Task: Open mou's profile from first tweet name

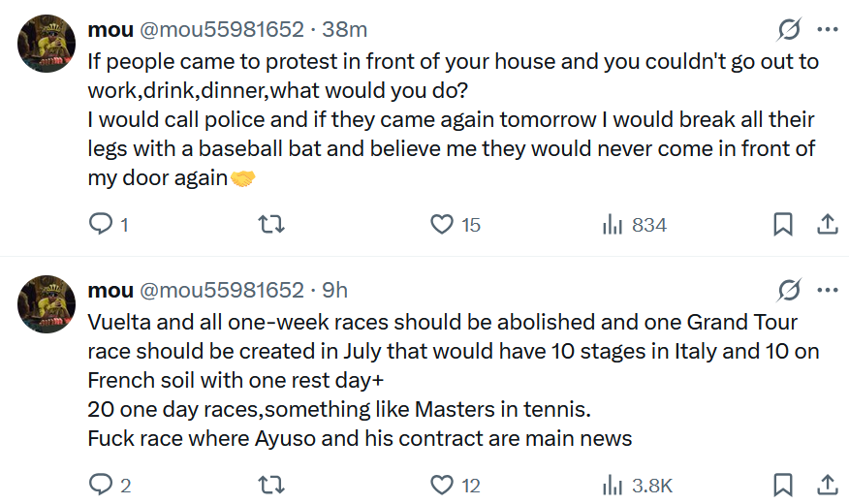Action: [x=110, y=30]
